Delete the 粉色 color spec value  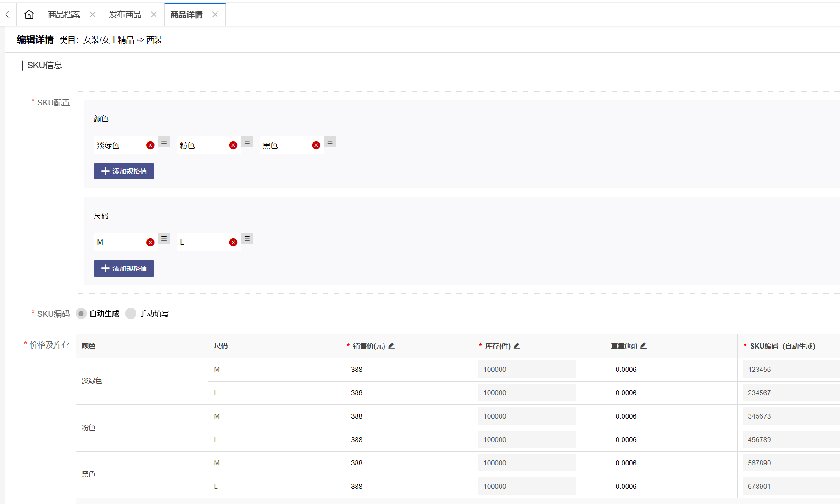coord(233,145)
